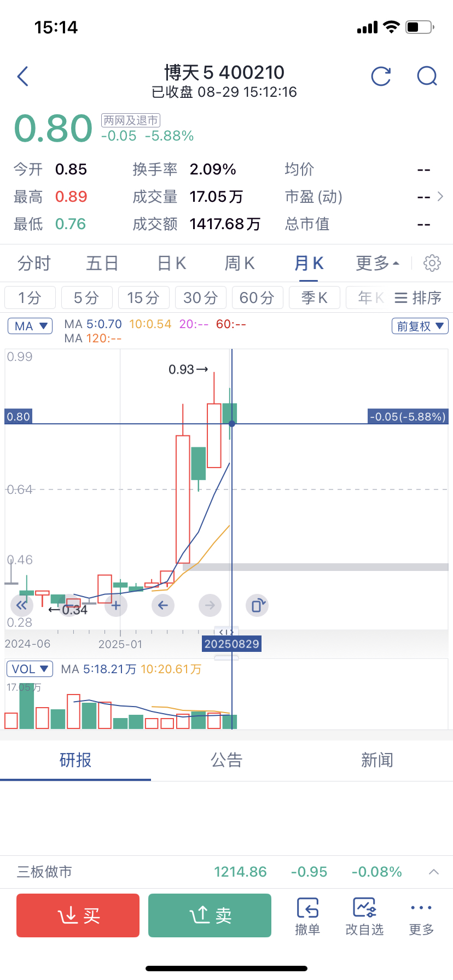Refresh the stock quote data
This screenshot has height=980, width=453.
381,77
